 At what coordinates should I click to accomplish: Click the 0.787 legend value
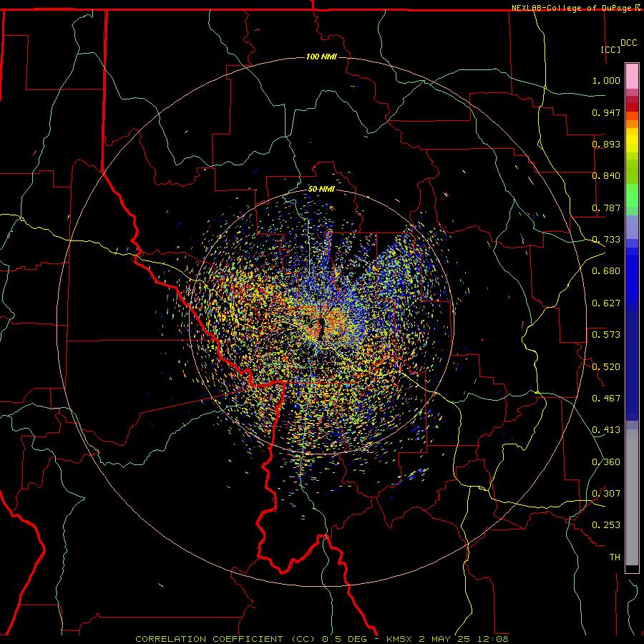(606, 208)
